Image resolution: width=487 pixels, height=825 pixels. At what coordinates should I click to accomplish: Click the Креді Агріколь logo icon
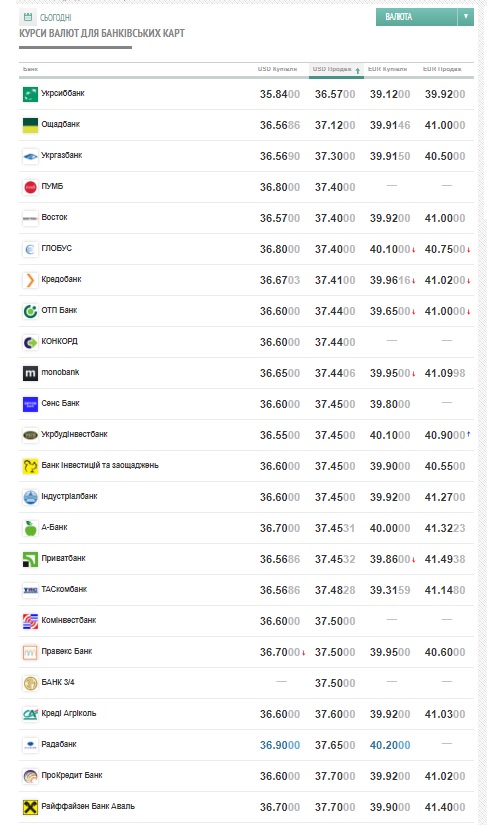click(x=31, y=714)
